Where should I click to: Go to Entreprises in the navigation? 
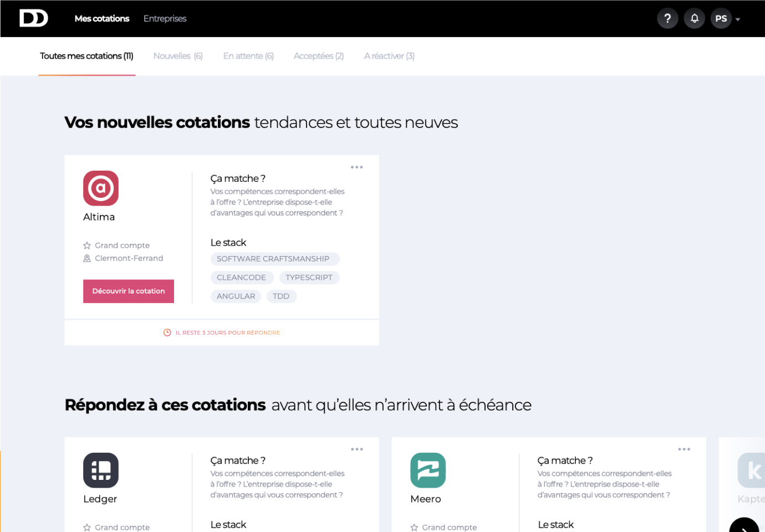165,18
